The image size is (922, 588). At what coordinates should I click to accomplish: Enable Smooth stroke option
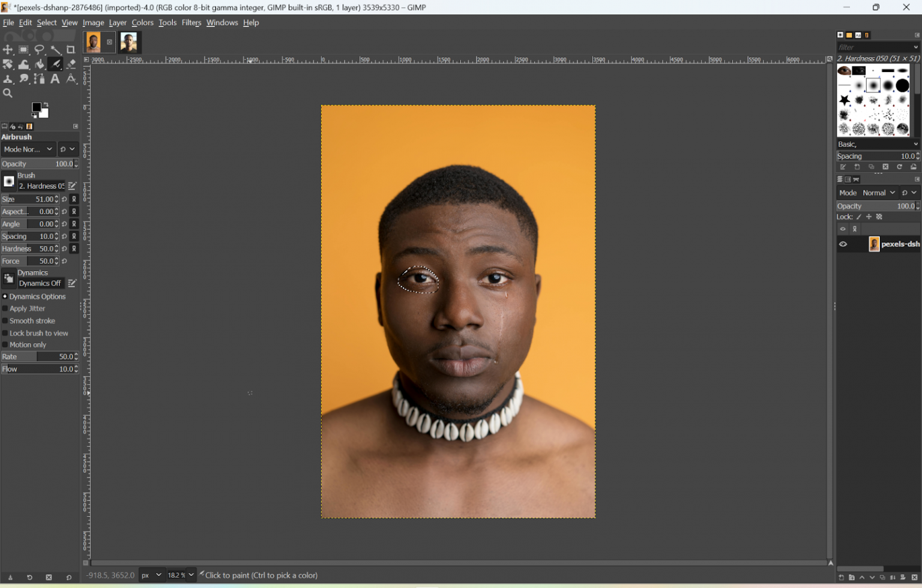(x=5, y=321)
